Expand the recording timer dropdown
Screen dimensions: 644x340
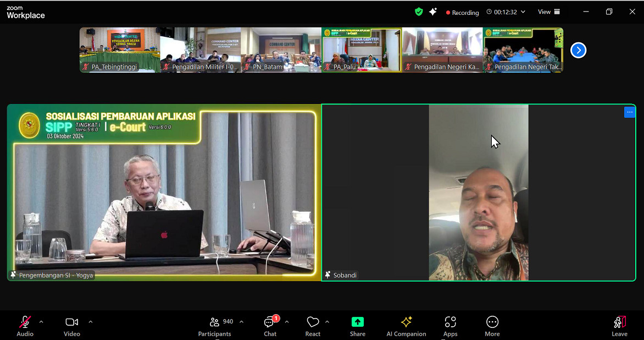tap(523, 12)
